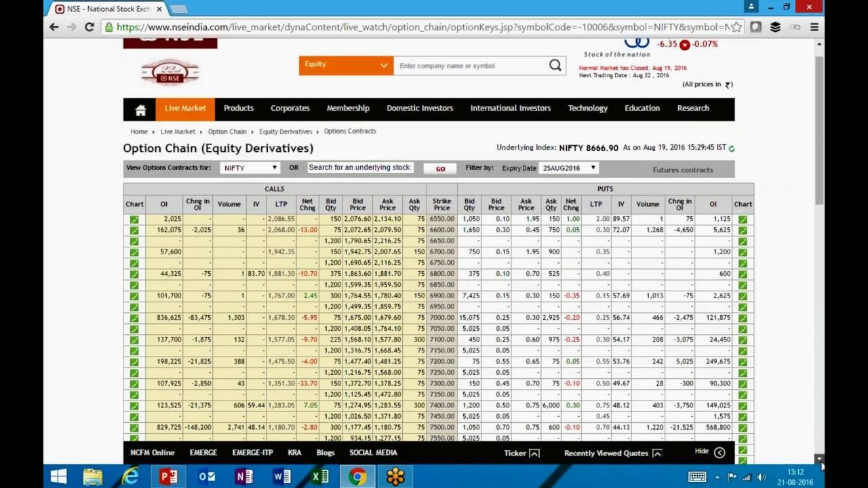Open Windows Start menu
The image size is (868, 488).
point(58,476)
